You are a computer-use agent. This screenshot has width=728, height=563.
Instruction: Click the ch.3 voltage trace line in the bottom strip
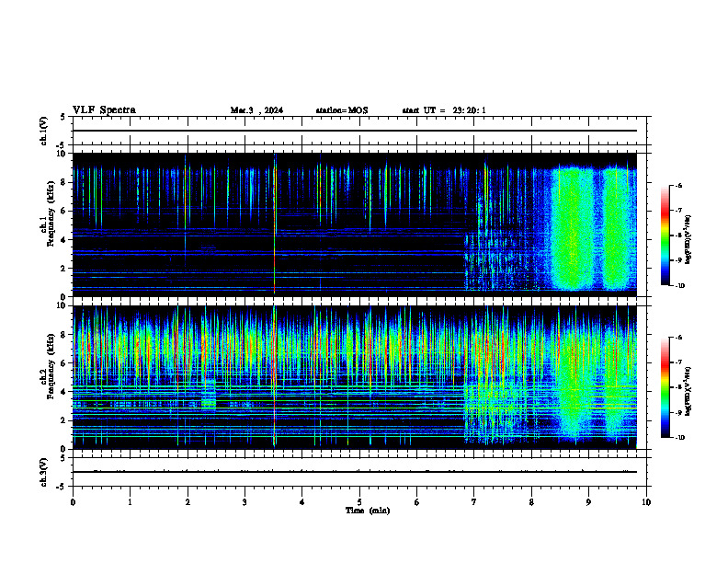click(355, 472)
